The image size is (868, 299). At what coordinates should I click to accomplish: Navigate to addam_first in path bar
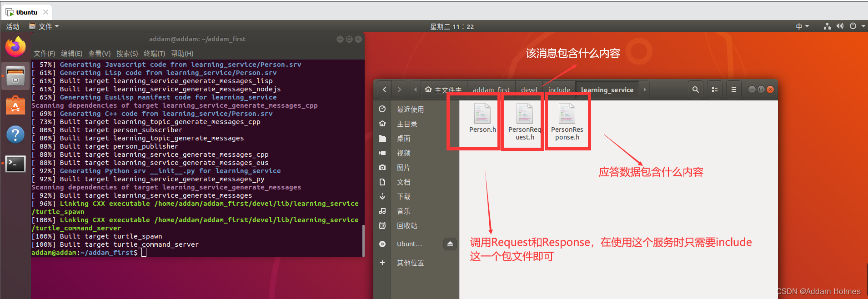tap(491, 90)
